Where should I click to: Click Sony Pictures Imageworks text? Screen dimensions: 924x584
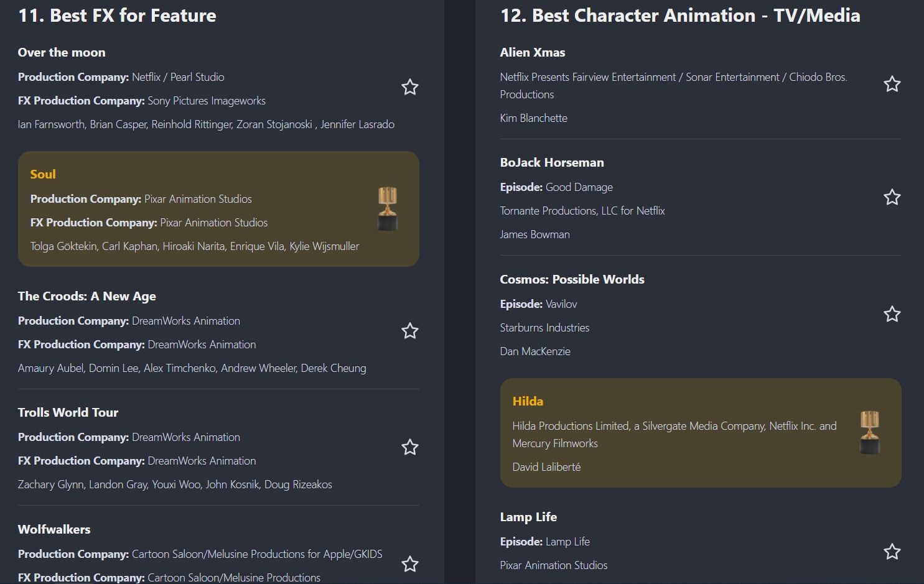(207, 101)
